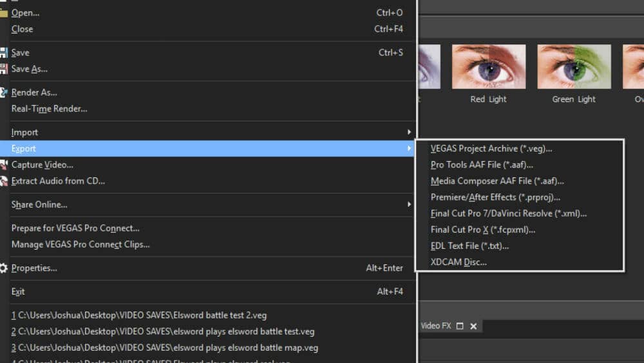Select the Close menu entry

[x=207, y=29]
